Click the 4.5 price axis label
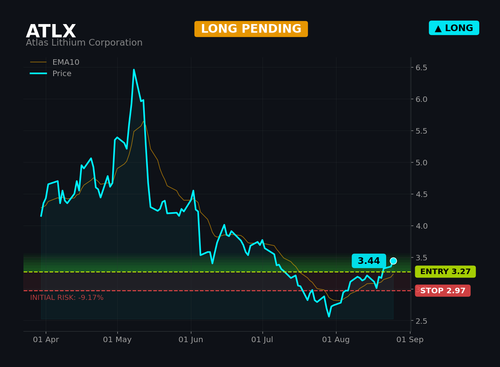 point(421,194)
